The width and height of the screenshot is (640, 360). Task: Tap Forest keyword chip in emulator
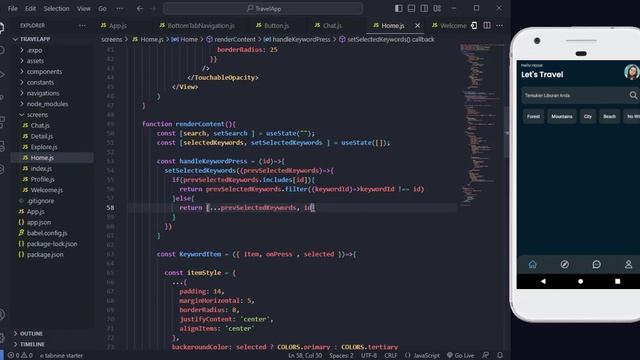pyautogui.click(x=533, y=116)
